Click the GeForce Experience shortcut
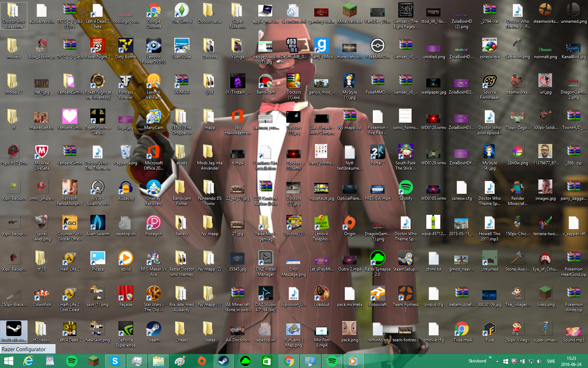 pyautogui.click(x=126, y=334)
